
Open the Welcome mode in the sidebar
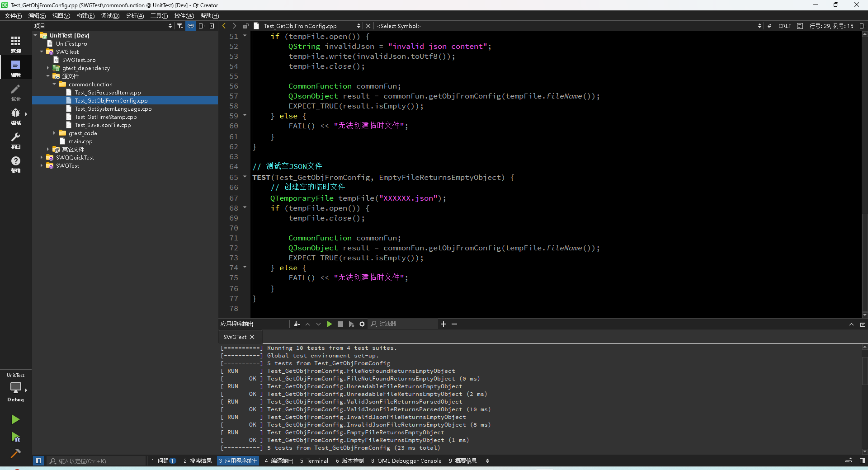pyautogui.click(x=16, y=44)
